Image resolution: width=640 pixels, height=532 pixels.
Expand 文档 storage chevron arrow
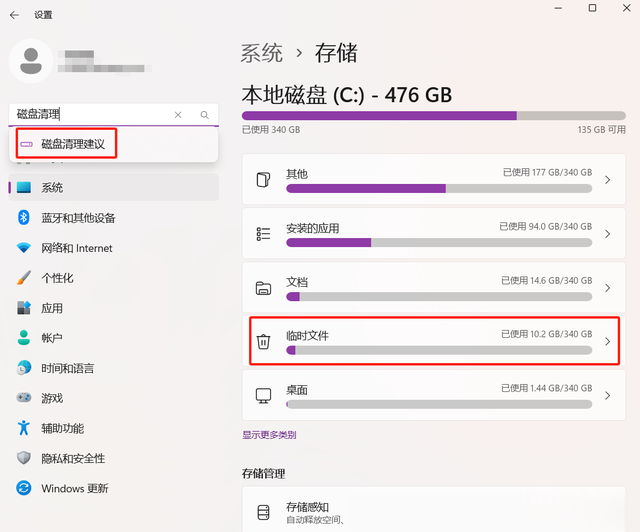(x=607, y=288)
